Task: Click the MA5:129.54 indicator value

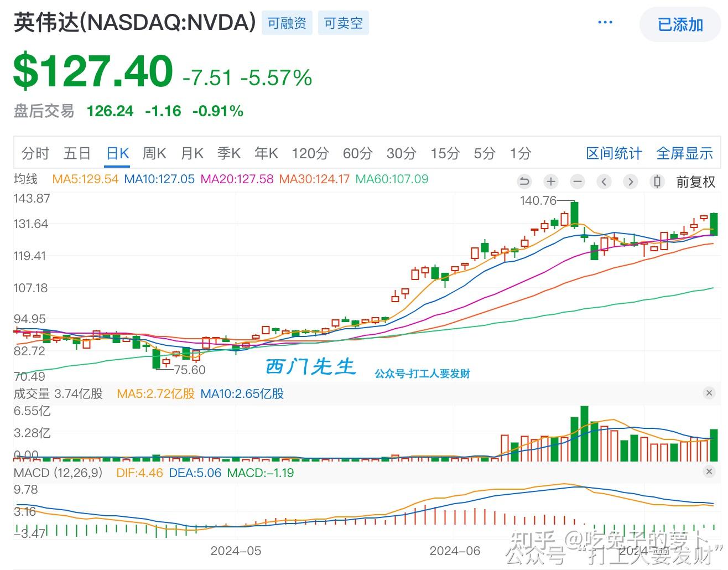Action: pos(86,179)
